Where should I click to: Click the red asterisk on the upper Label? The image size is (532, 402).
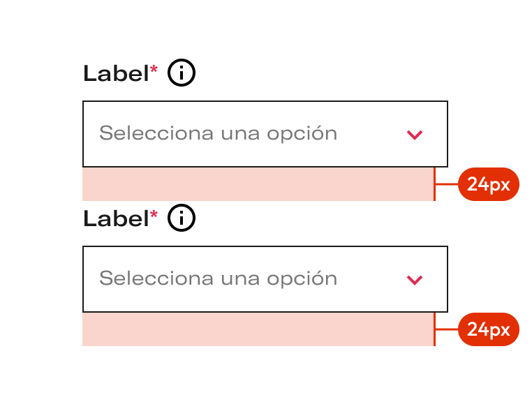[154, 70]
